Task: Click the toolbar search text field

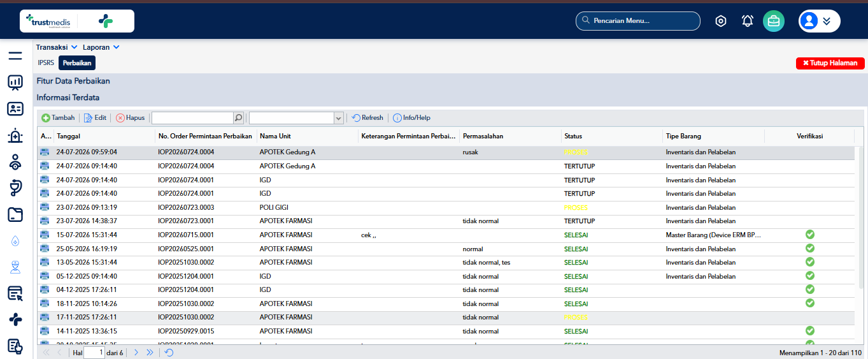Action: (x=192, y=118)
